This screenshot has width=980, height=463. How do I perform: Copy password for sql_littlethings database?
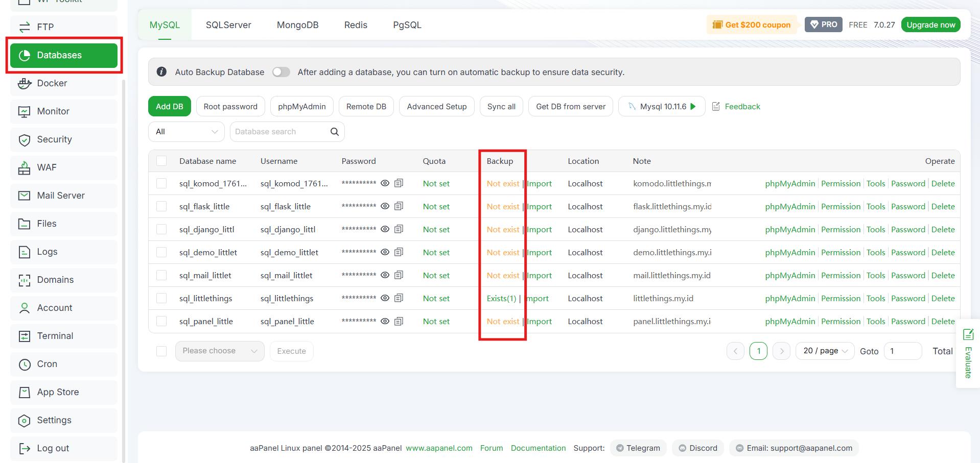pyautogui.click(x=399, y=298)
